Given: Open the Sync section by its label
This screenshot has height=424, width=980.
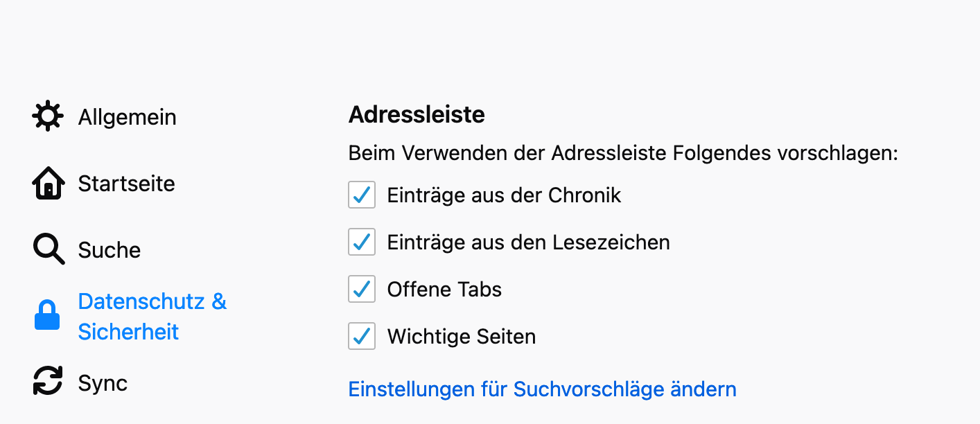Looking at the screenshot, I should [x=103, y=383].
